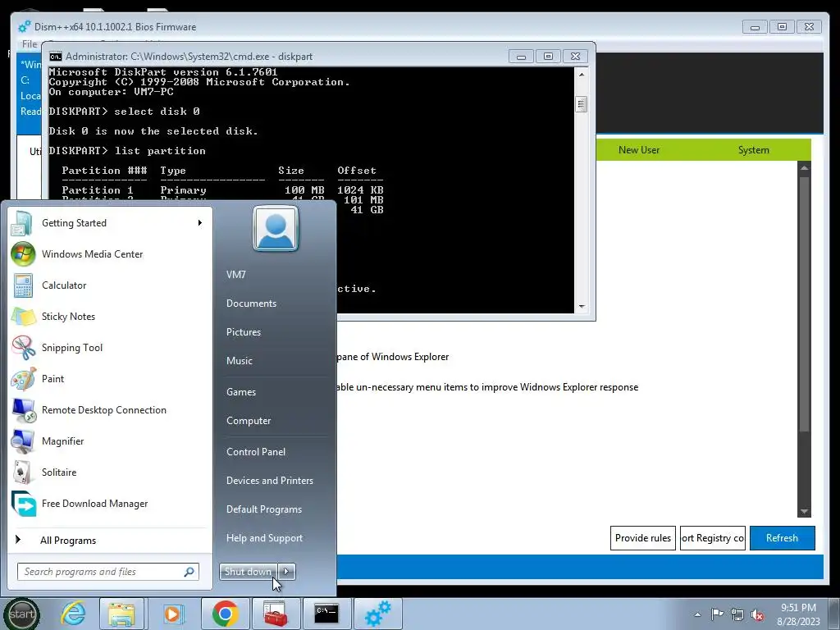Expand Getting Started submenu arrow

click(200, 223)
